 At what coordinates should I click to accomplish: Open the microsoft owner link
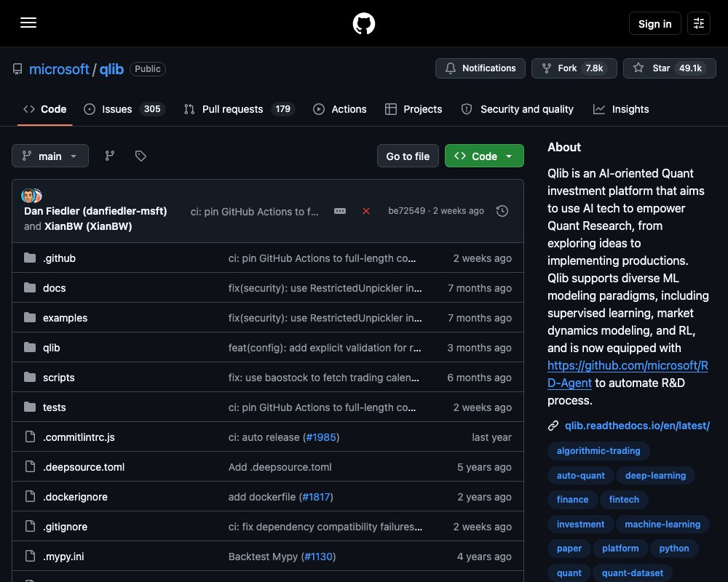[59, 69]
